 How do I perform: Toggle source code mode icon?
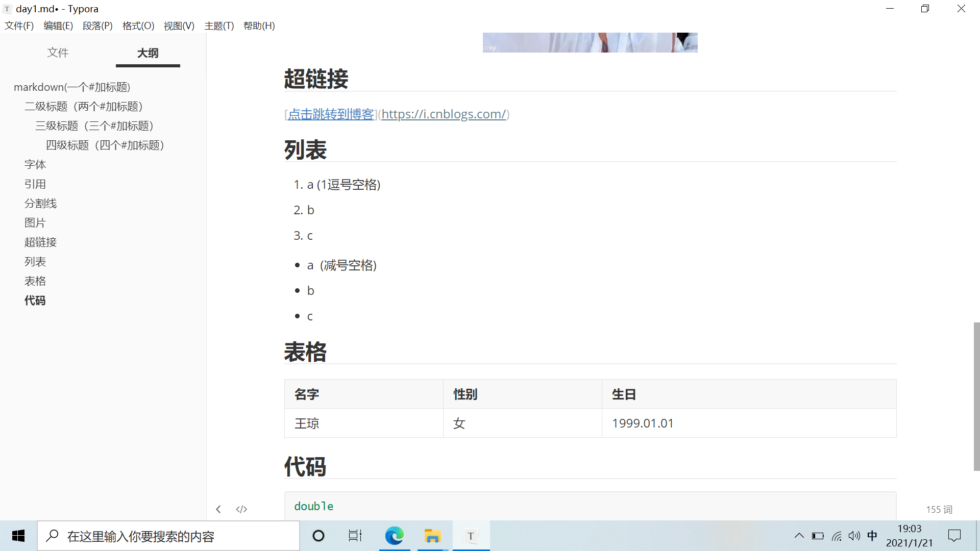(241, 509)
